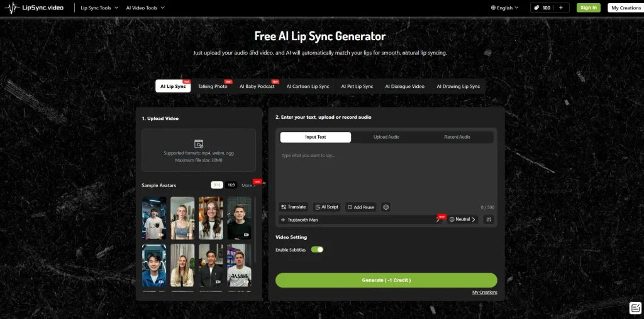Choose the man in black zip jacket avatar
The width and height of the screenshot is (644, 319).
click(211, 265)
